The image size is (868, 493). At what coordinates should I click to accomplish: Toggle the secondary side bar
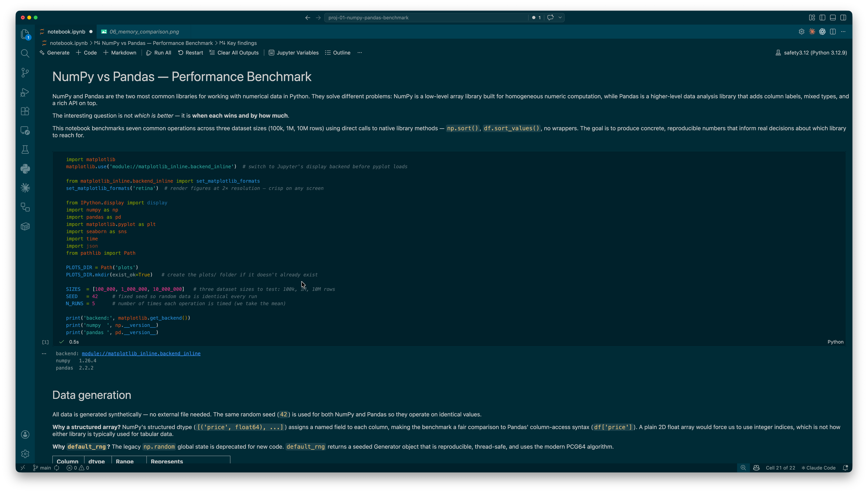click(x=843, y=18)
